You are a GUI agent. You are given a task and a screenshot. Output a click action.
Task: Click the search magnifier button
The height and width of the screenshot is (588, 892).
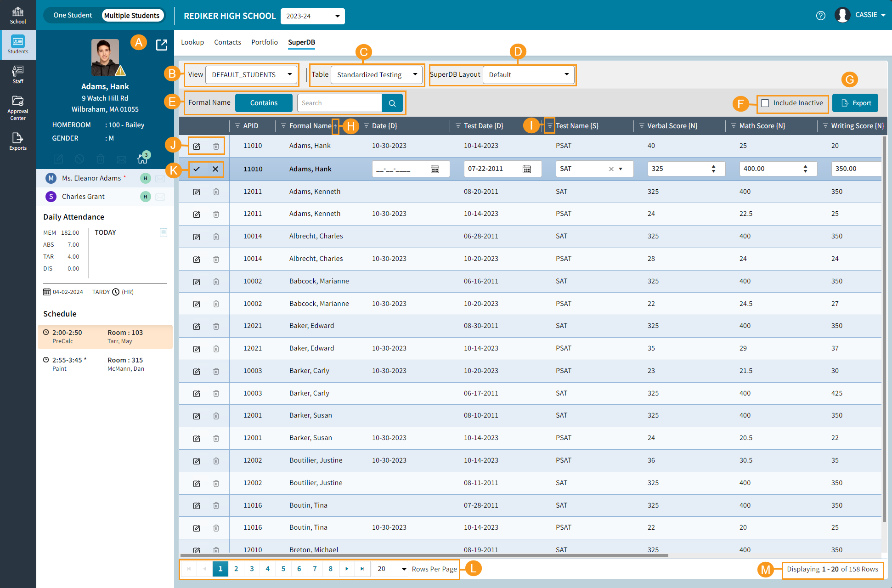pos(392,103)
